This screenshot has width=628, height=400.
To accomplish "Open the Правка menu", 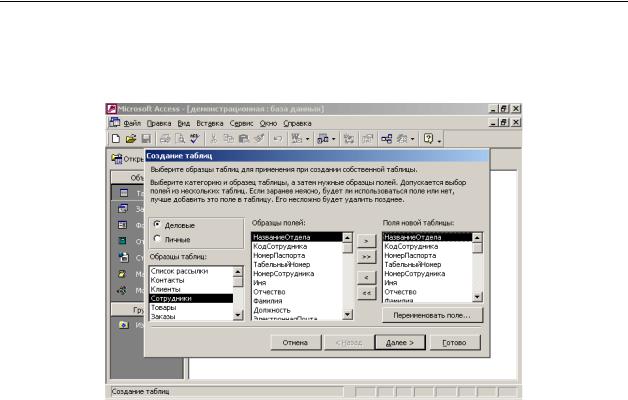I will coord(159,123).
